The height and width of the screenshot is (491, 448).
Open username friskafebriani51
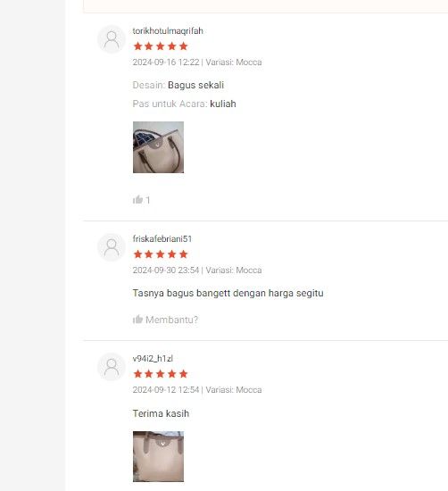(x=162, y=239)
